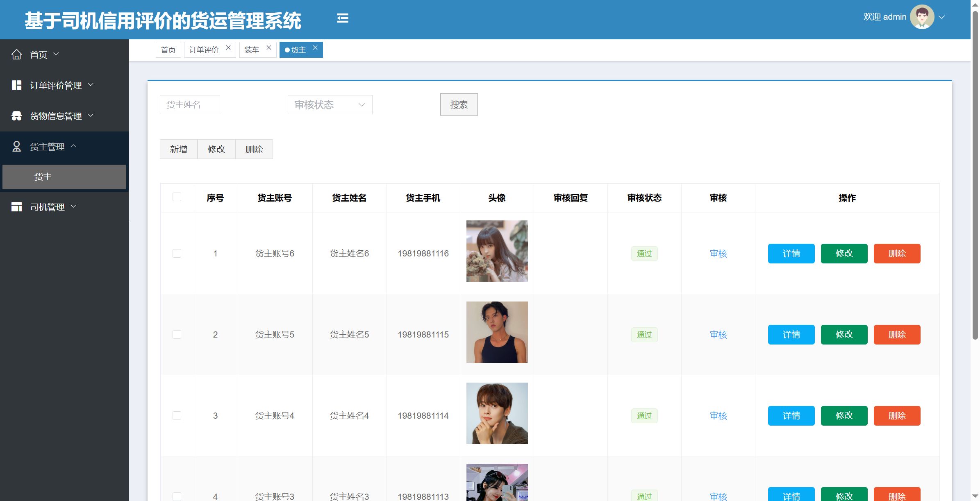
Task: Click the 审核 link for 货主账号5
Action: (x=718, y=335)
